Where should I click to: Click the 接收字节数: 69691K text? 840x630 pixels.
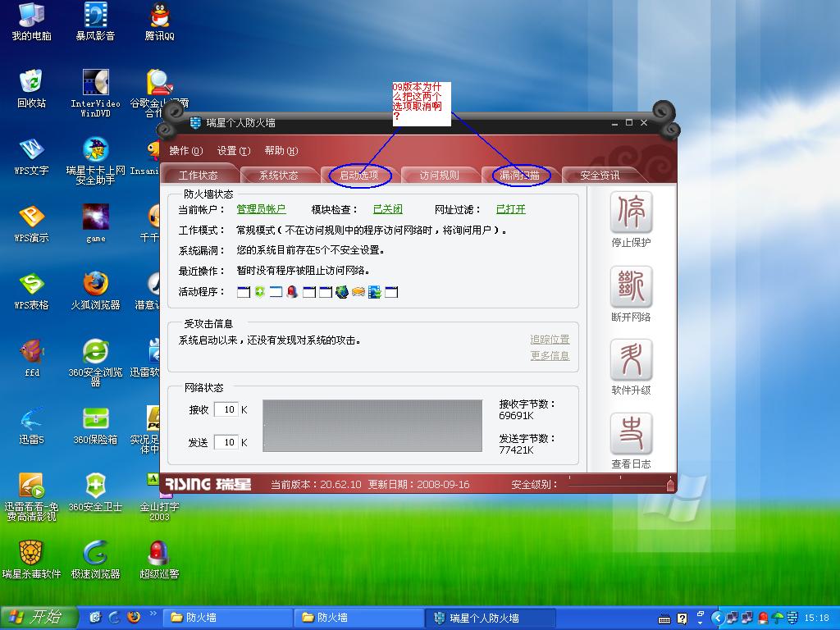pyautogui.click(x=527, y=410)
